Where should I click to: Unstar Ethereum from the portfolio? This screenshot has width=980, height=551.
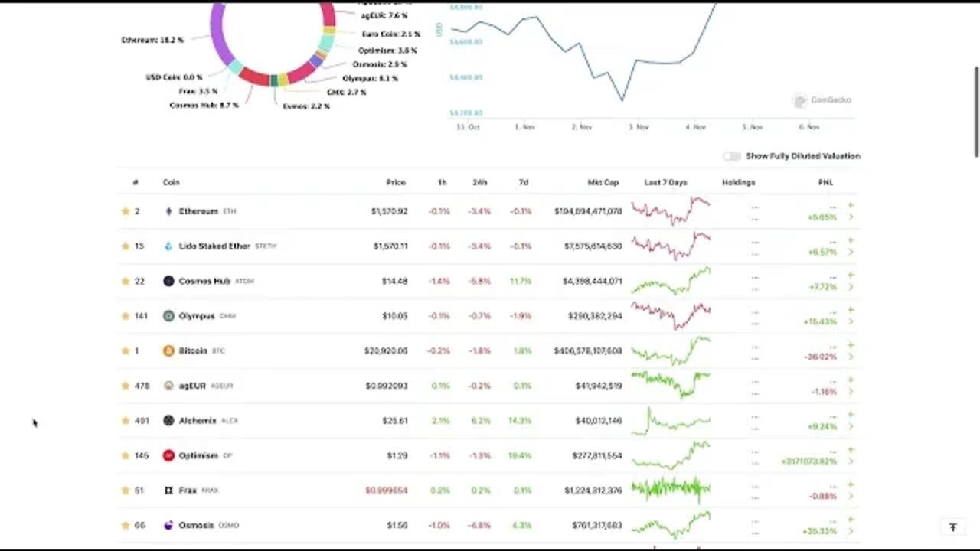125,211
